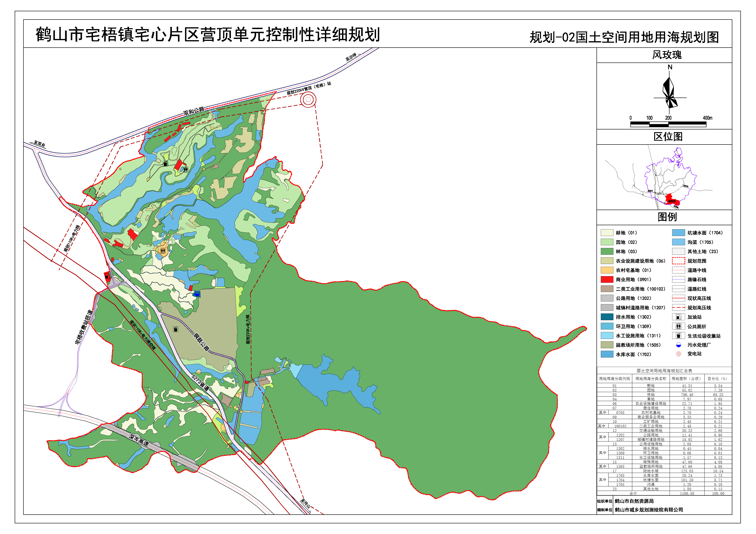This screenshot has width=756, height=534.
Task: Click the 图例 legend section heading
Action: pyautogui.click(x=667, y=217)
